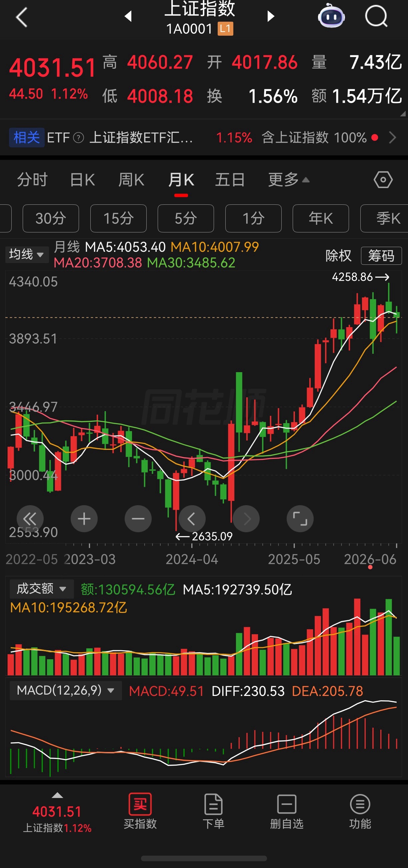This screenshot has height=868, width=408.
Task: Open related ETF details chevron
Action: (393, 137)
